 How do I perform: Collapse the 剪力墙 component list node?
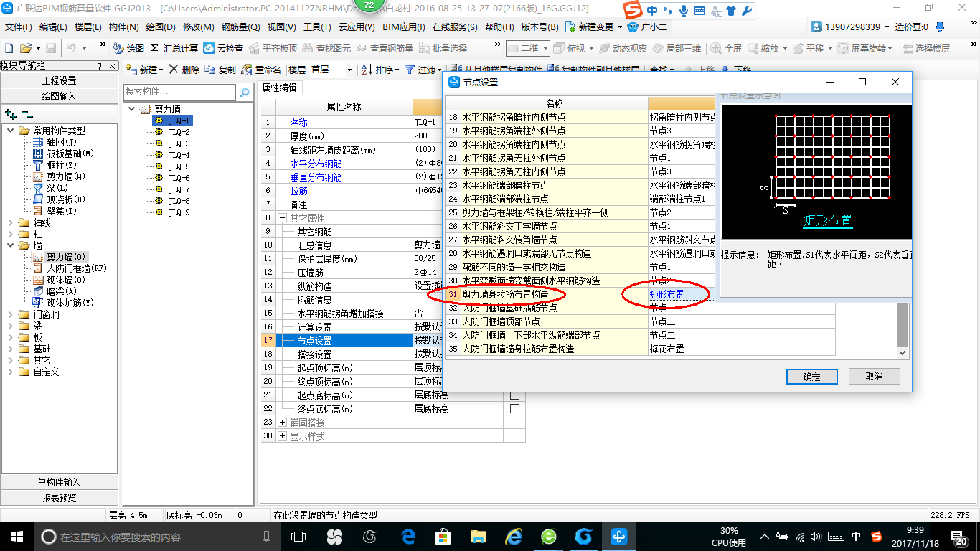tap(132, 109)
